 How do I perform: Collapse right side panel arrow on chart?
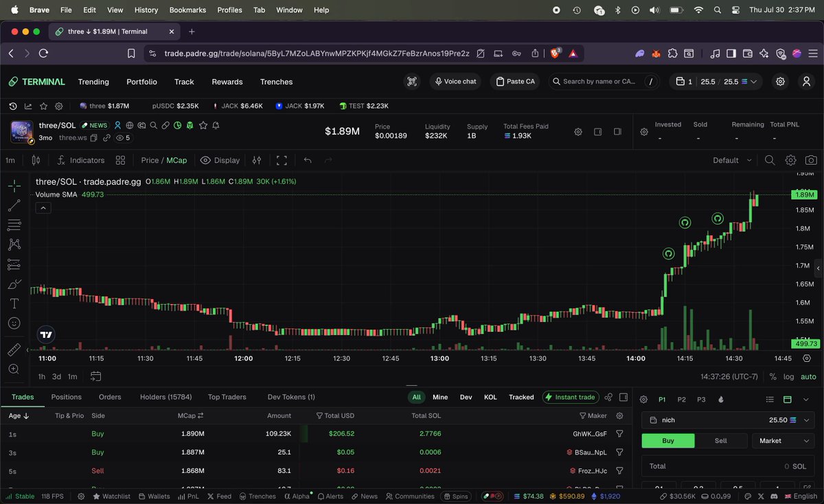pos(818,269)
